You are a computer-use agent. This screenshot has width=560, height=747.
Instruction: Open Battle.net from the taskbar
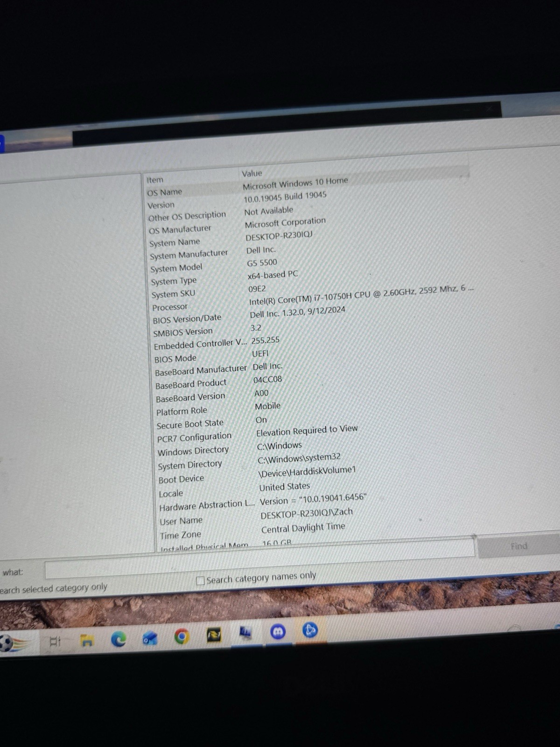310,630
